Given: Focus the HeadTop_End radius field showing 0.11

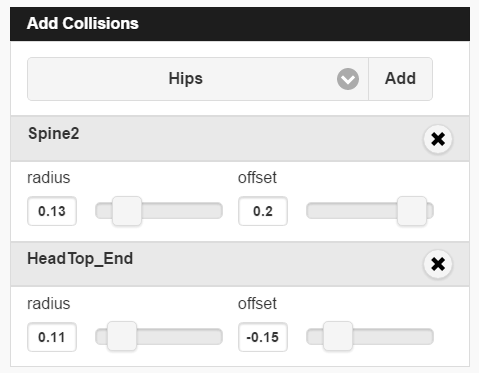Looking at the screenshot, I should coord(52,337).
